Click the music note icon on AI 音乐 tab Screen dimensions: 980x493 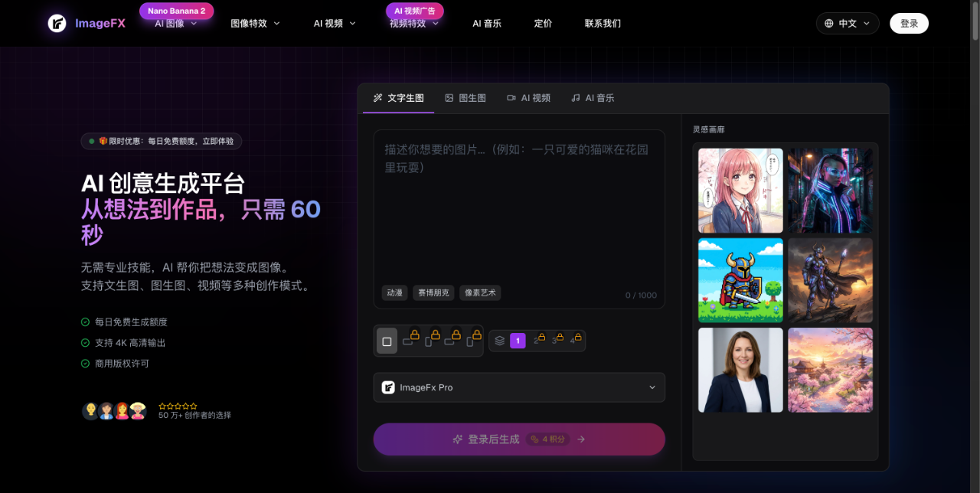576,98
